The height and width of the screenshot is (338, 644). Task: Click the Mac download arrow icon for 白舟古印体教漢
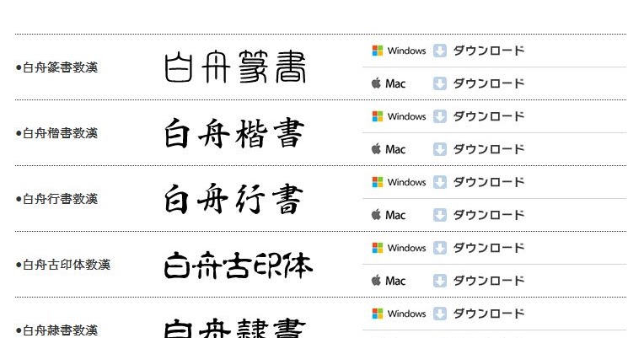click(x=439, y=281)
